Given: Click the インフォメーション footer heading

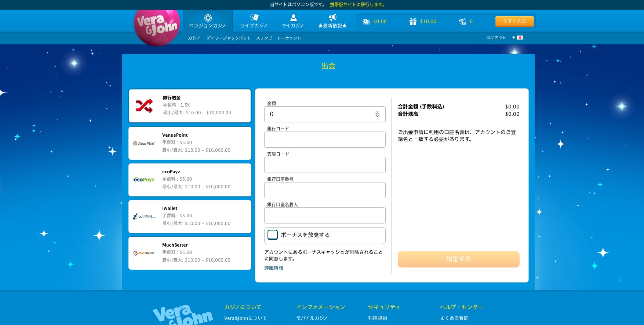Looking at the screenshot, I should coord(321,307).
